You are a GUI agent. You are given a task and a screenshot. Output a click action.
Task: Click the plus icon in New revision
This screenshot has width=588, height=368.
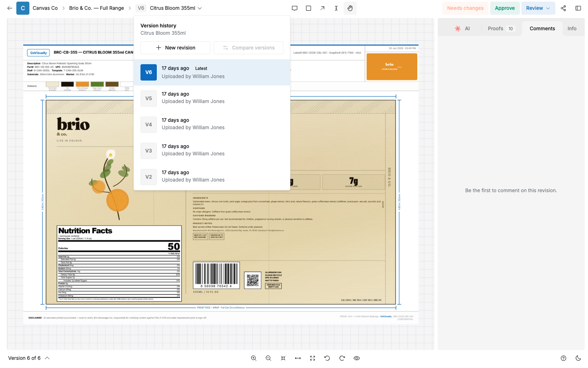tap(158, 48)
